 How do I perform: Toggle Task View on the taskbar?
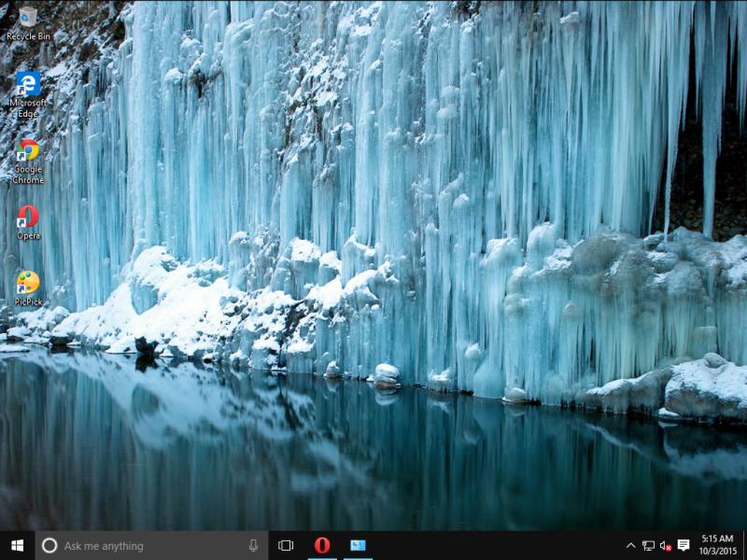coord(287,544)
